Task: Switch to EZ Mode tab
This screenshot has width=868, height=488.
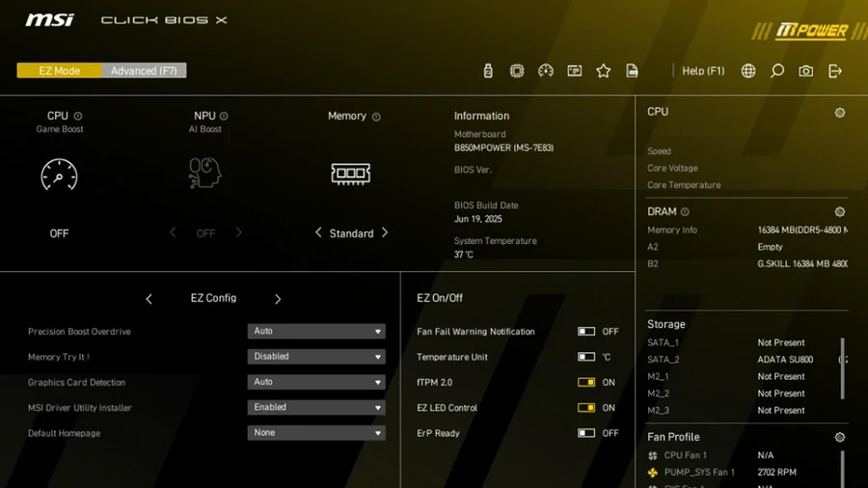Action: point(59,70)
